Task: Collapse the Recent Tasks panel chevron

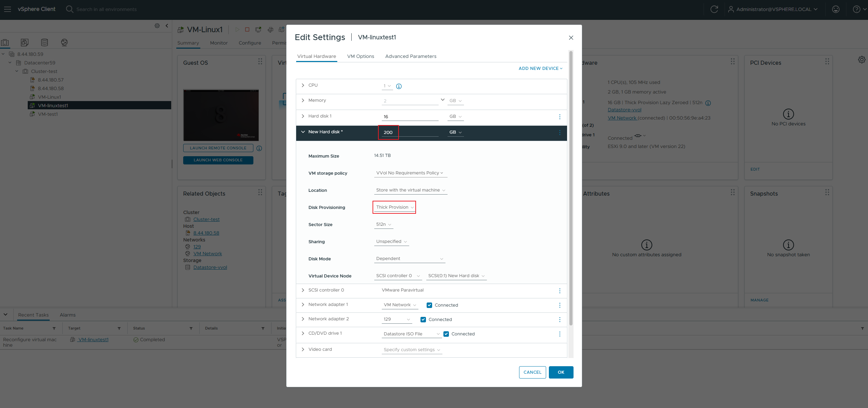Action: (x=5, y=314)
